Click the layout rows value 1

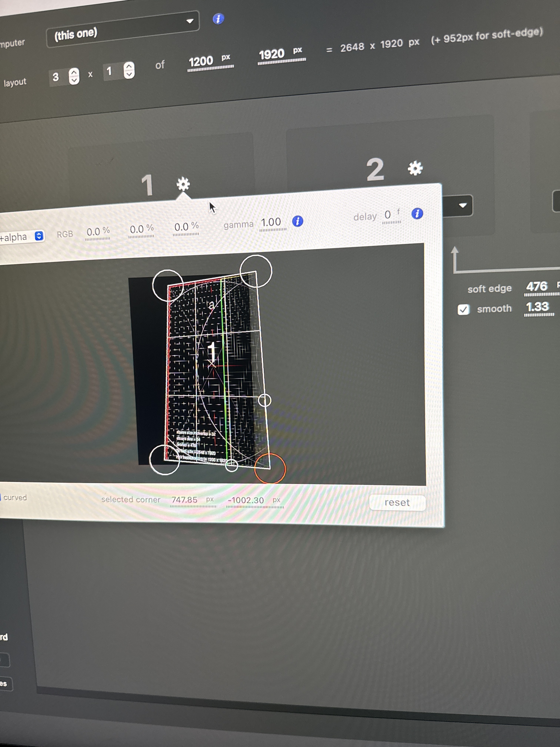[x=110, y=71]
